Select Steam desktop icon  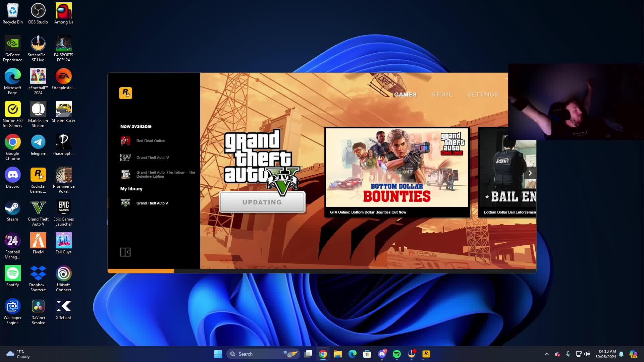click(x=13, y=211)
